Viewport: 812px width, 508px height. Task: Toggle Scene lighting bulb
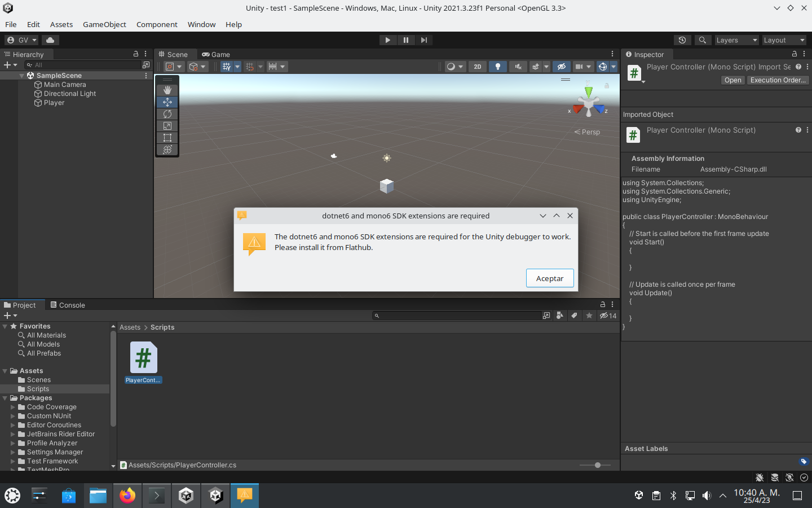(x=497, y=67)
